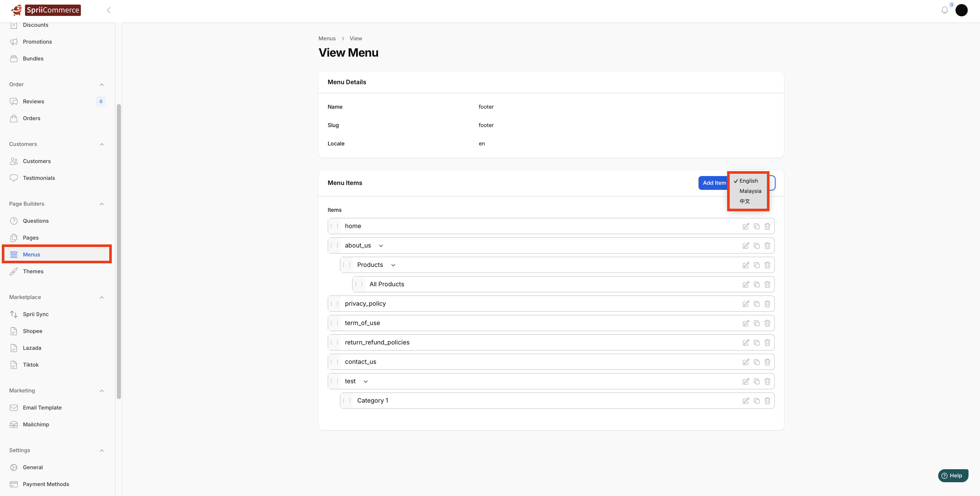
Task: Edit the Category 1 menu item
Action: [x=746, y=401]
